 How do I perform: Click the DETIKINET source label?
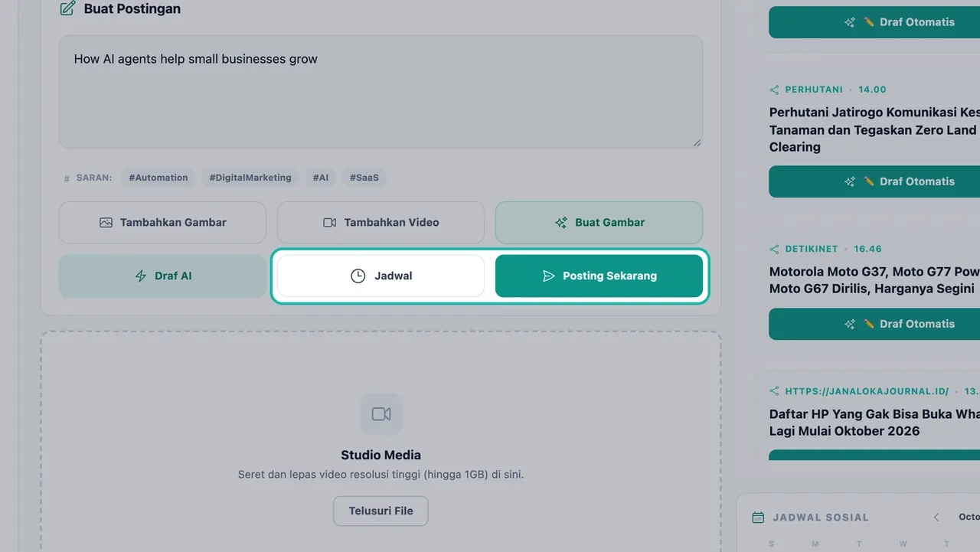[x=812, y=249]
